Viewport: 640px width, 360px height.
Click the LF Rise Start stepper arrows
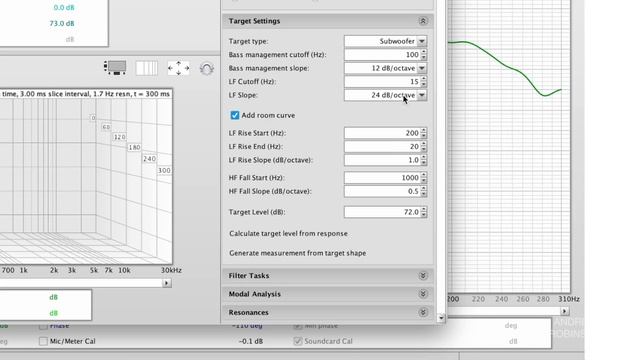pyautogui.click(x=424, y=133)
